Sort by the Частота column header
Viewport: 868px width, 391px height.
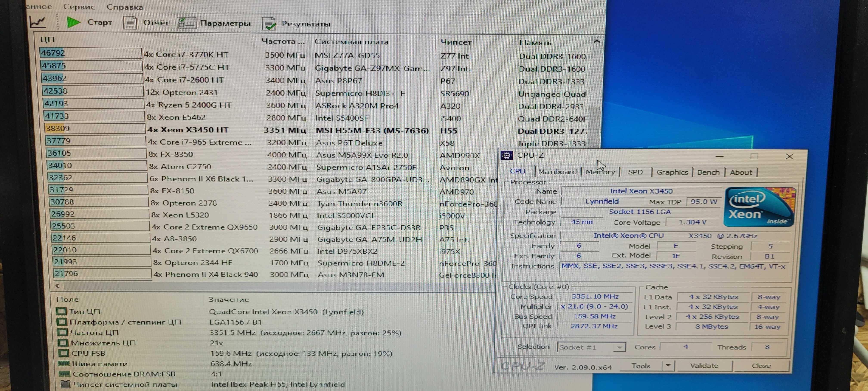click(x=283, y=42)
